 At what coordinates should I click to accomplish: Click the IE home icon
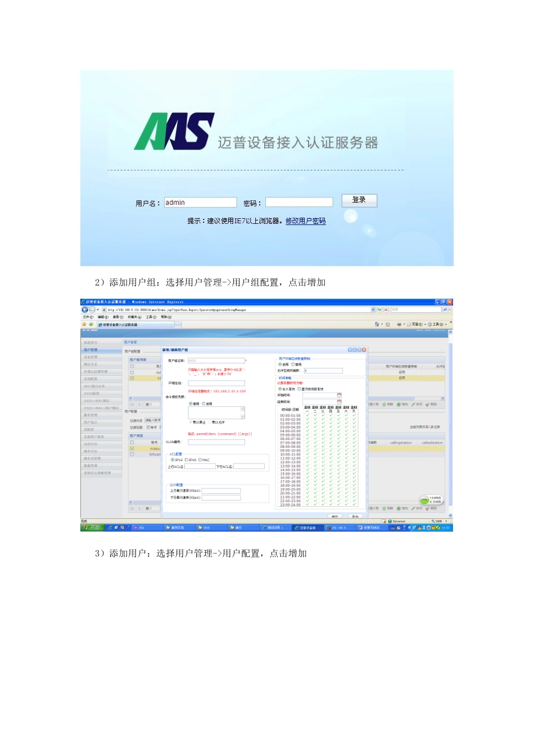377,325
